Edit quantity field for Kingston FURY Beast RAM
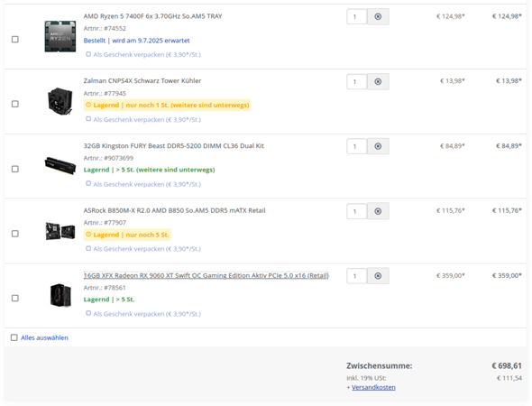The width and height of the screenshot is (532, 406). [x=356, y=146]
